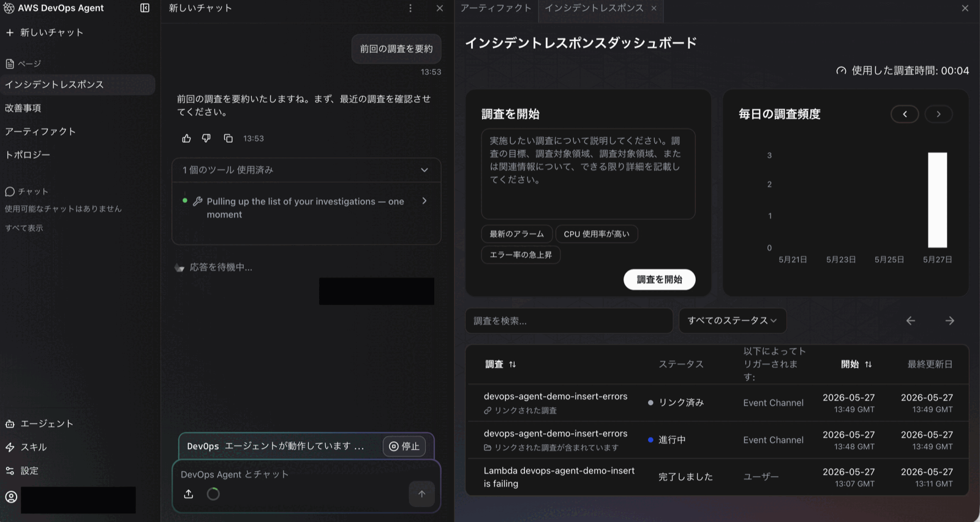Click the 調査を検索 search field
The width and height of the screenshot is (980, 522).
(x=569, y=320)
